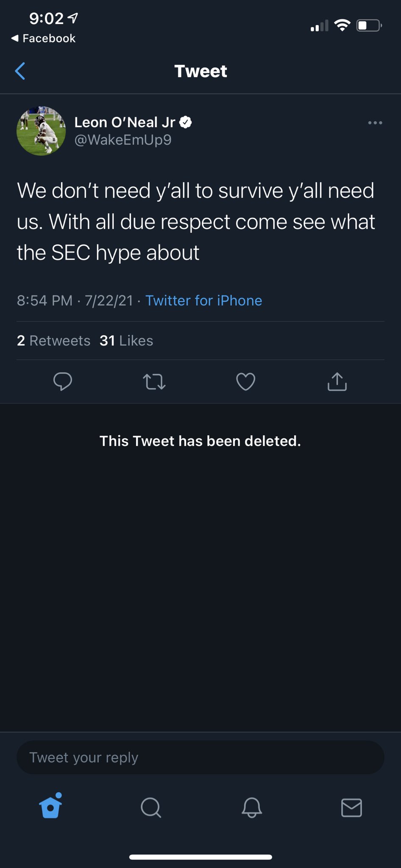401x868 pixels.
Task: Tap the reply speech bubble icon
Action: 63,381
